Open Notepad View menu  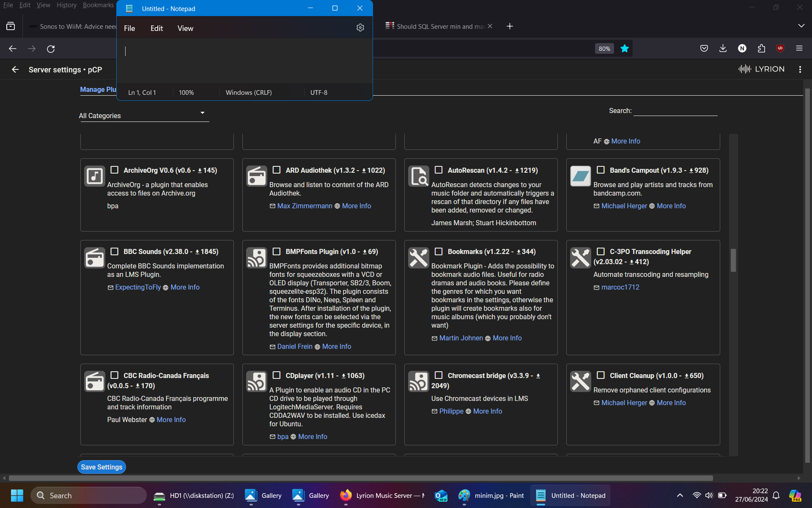pyautogui.click(x=185, y=28)
